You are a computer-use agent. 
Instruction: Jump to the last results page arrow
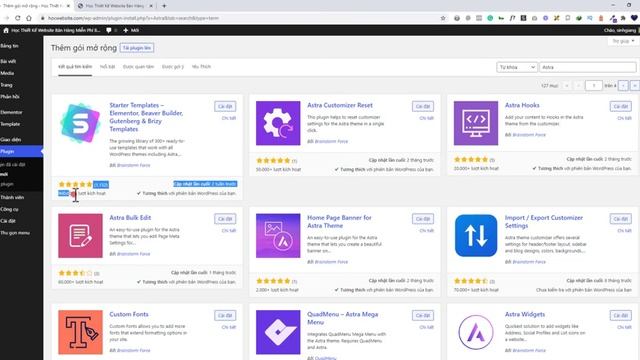635,86
